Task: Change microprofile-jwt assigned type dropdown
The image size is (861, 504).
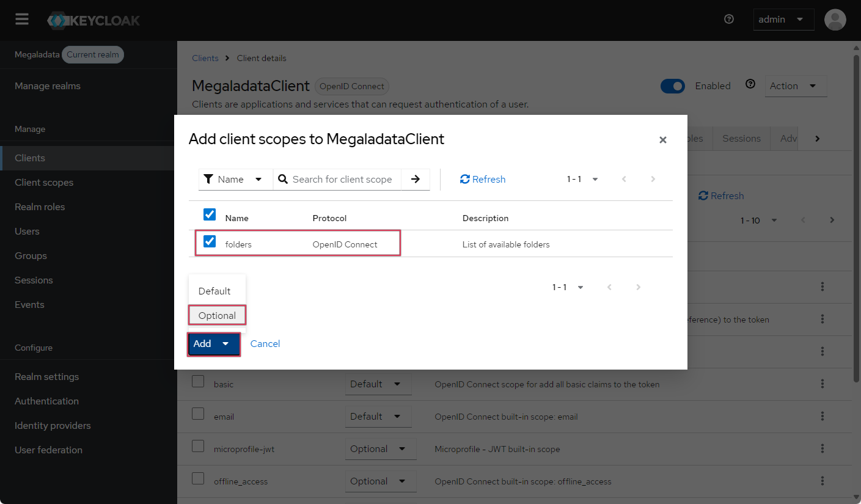Action: (380, 449)
